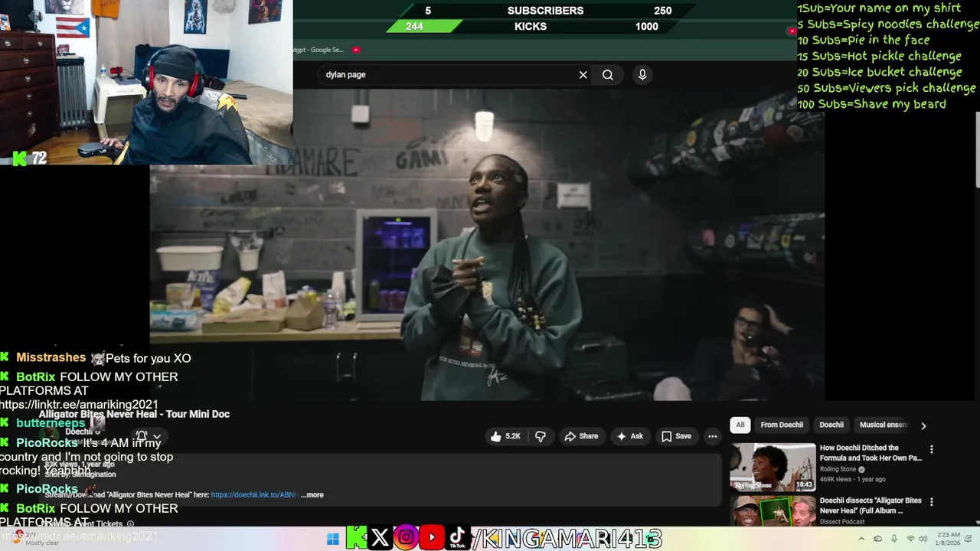The image size is (980, 551).
Task: Open 'How Doechii Ditched the Formula' thumbnail
Action: [x=773, y=467]
